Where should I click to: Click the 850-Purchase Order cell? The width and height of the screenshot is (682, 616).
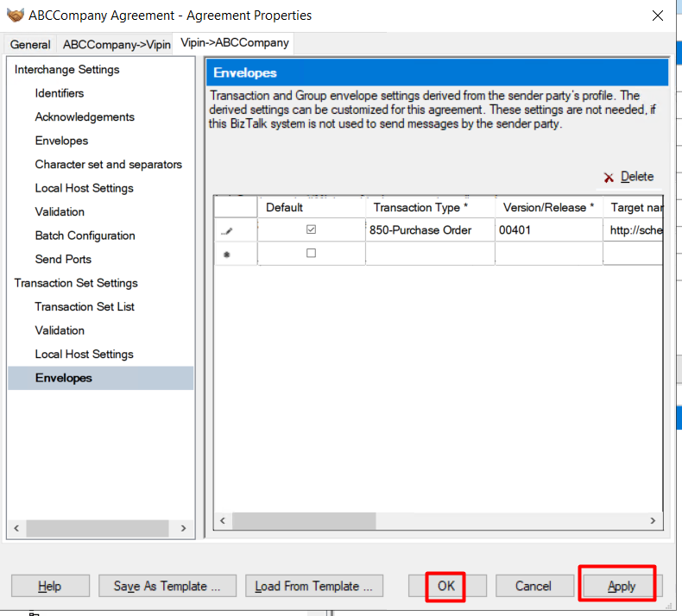[430, 230]
